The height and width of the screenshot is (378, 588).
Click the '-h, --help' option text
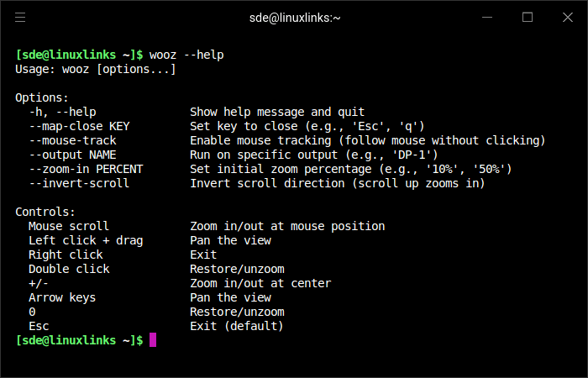coord(62,112)
